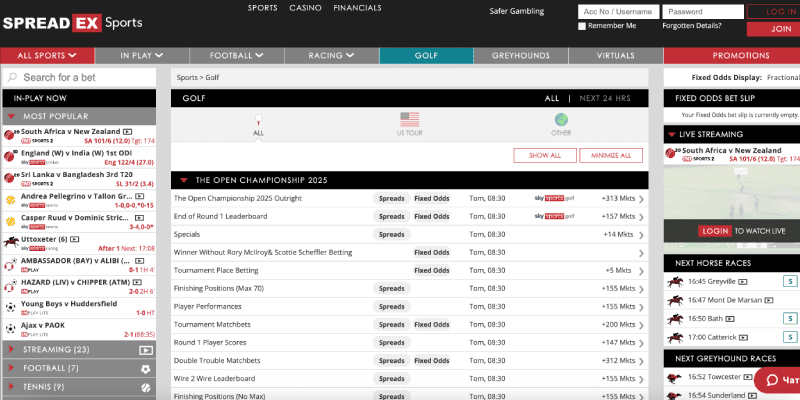Screen dimensions: 800x400
Task: Click cricket ball icon for South Africa v New Zealand
Action: [10, 135]
